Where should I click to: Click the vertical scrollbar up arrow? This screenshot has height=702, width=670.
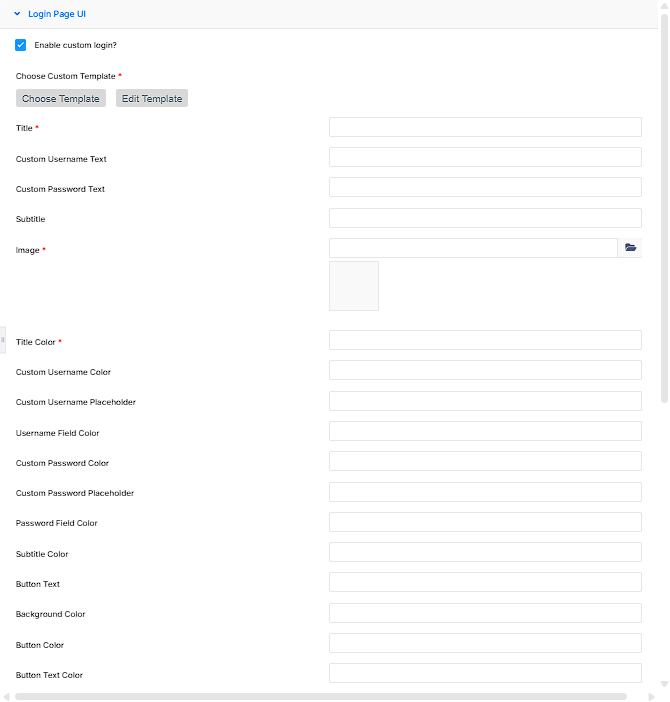click(x=664, y=6)
